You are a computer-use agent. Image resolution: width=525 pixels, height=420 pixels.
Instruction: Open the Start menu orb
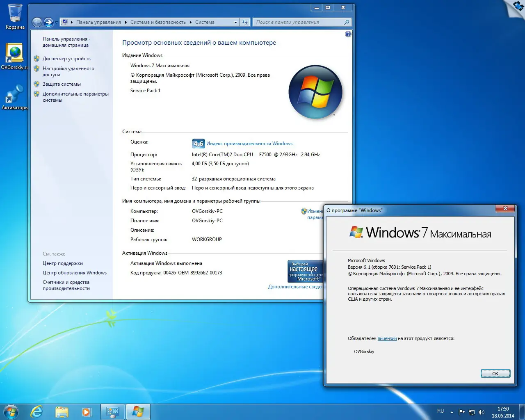coord(11,411)
